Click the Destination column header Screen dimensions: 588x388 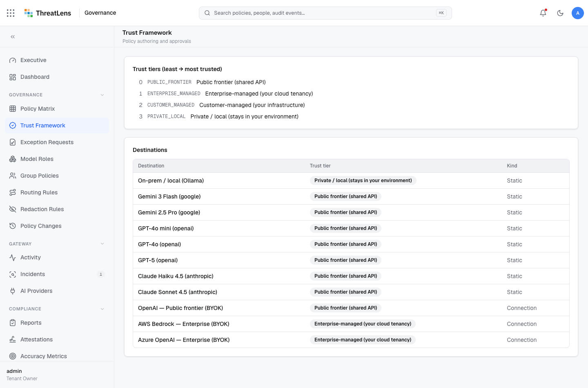click(x=151, y=166)
